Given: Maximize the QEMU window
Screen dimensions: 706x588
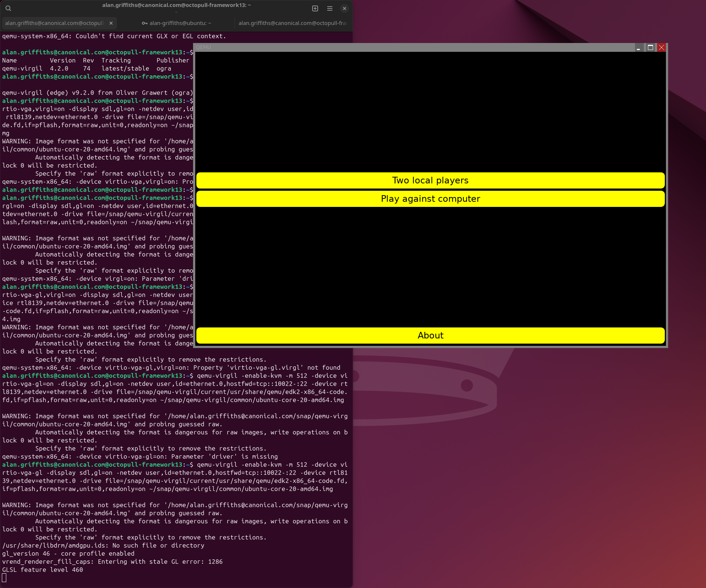Looking at the screenshot, I should 650,47.
